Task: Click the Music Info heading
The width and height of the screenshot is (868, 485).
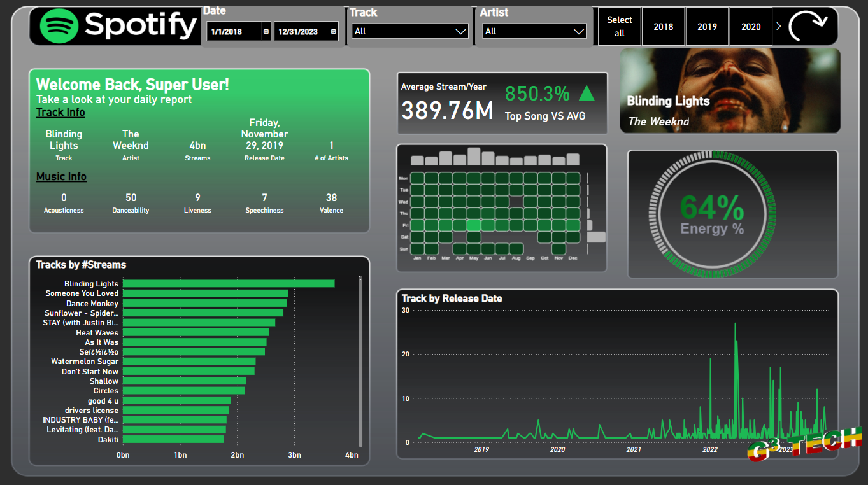Action: [61, 176]
